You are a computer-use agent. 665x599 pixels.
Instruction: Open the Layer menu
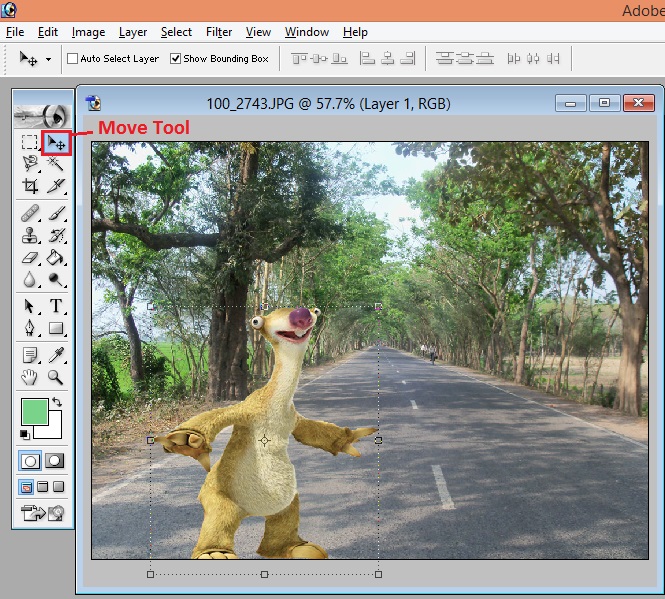coord(133,32)
